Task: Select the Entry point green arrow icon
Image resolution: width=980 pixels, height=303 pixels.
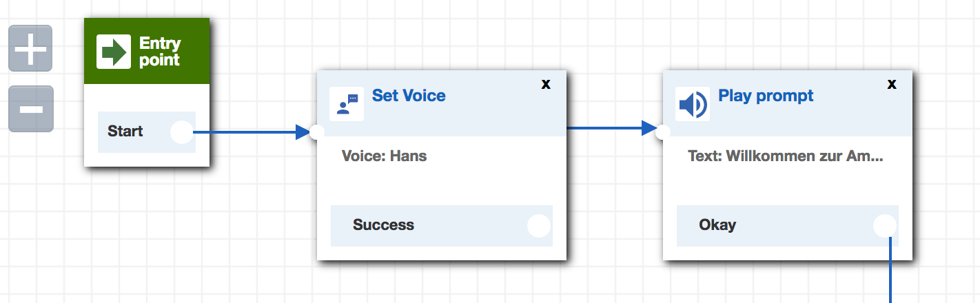Action: pos(114,52)
